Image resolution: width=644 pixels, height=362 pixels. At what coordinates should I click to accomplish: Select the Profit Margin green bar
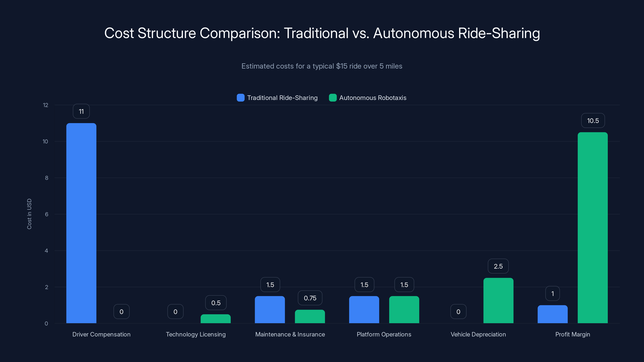click(592, 227)
